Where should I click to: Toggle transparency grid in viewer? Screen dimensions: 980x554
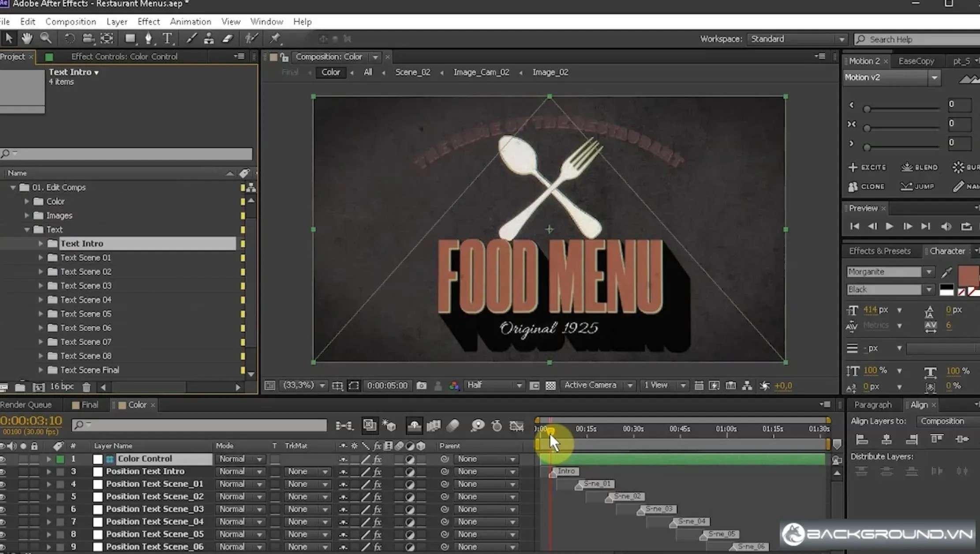[550, 385]
